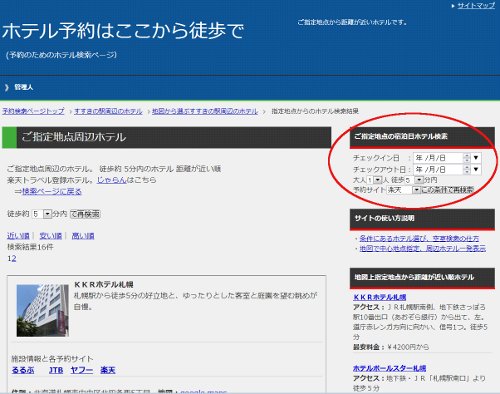Open the booking site dropdown showing 楽天
Viewport: 500px width, 394px height.
point(403,190)
